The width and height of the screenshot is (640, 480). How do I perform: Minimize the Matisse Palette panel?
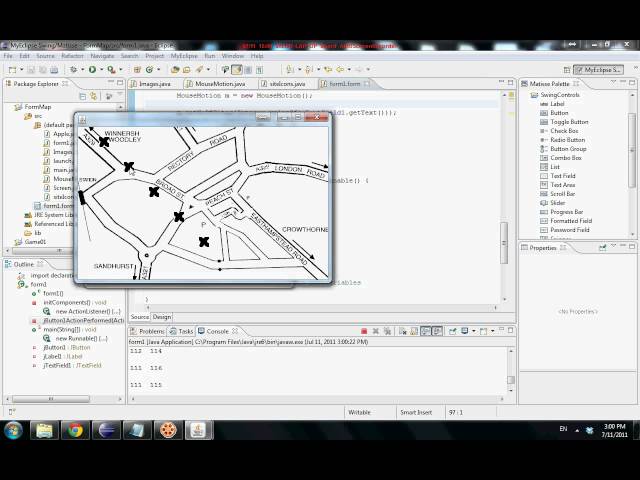(622, 83)
